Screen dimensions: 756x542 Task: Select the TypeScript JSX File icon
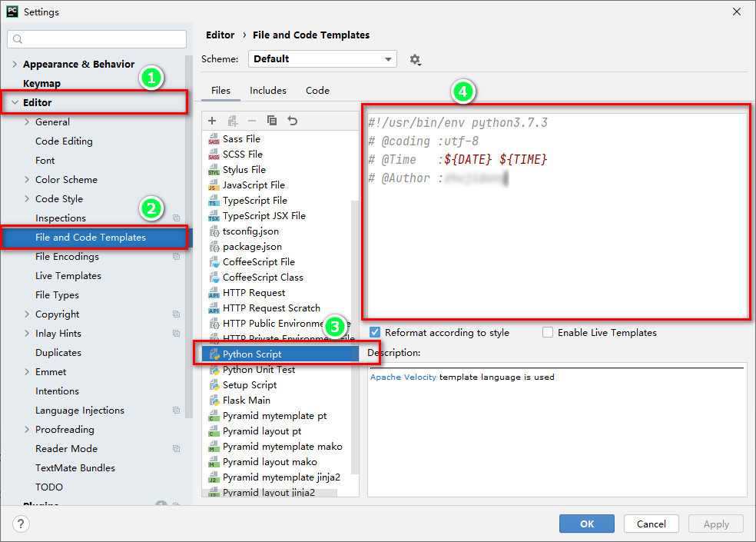click(214, 216)
